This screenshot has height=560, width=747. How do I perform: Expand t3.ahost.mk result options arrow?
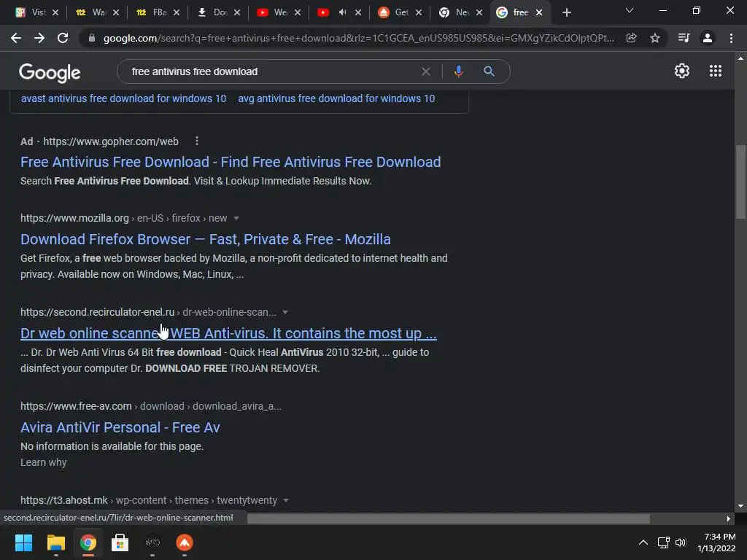point(286,500)
